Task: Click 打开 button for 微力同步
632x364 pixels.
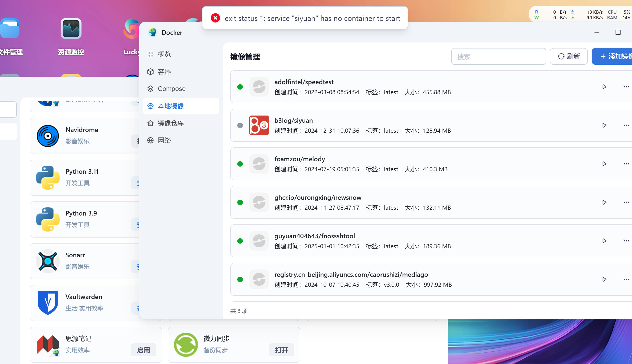Action: coord(282,350)
